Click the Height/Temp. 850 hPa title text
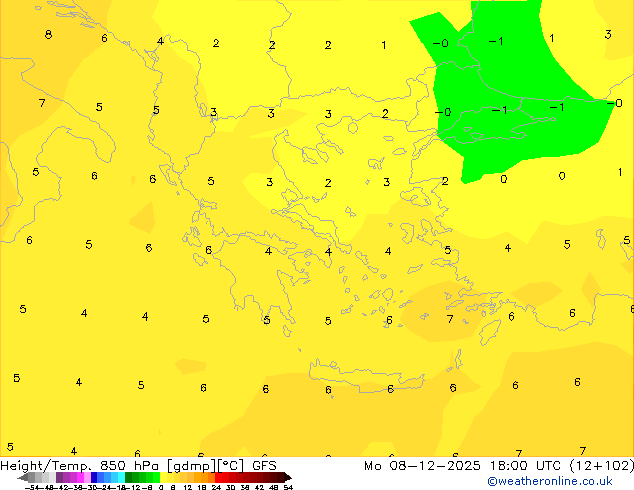 (80, 466)
